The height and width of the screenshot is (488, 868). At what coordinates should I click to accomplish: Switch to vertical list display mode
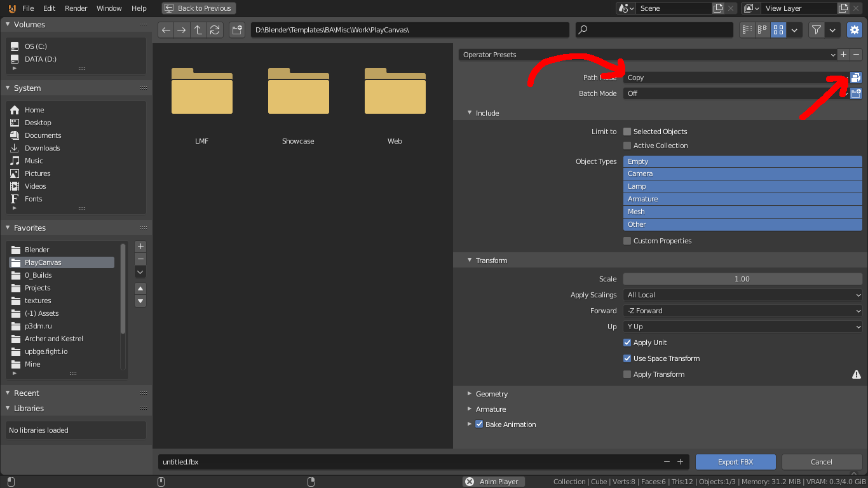pos(747,29)
